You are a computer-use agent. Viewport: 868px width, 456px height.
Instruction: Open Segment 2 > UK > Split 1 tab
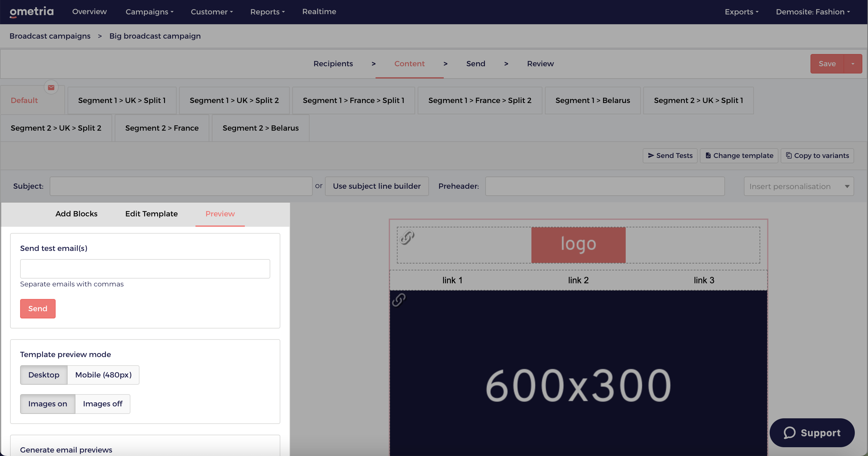698,100
